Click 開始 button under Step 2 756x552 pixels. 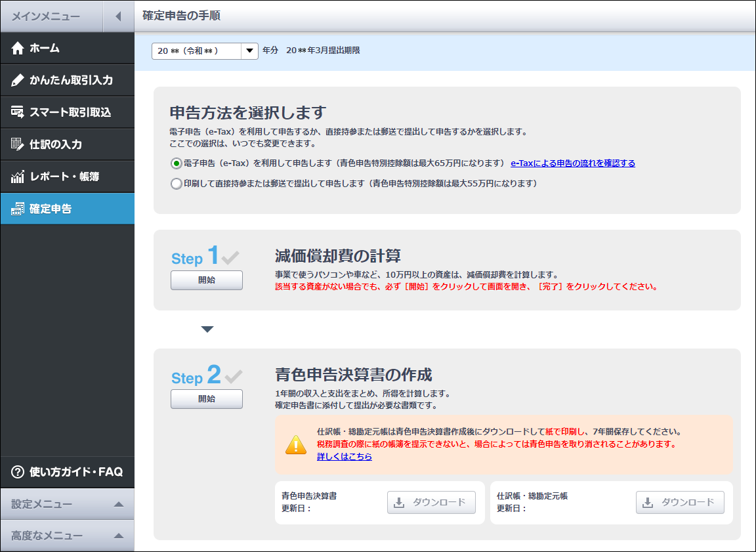coord(206,399)
